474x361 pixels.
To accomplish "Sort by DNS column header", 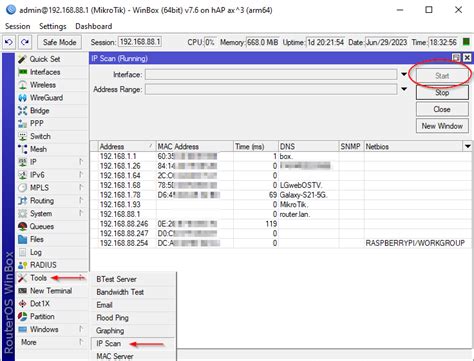I will coord(308,146).
